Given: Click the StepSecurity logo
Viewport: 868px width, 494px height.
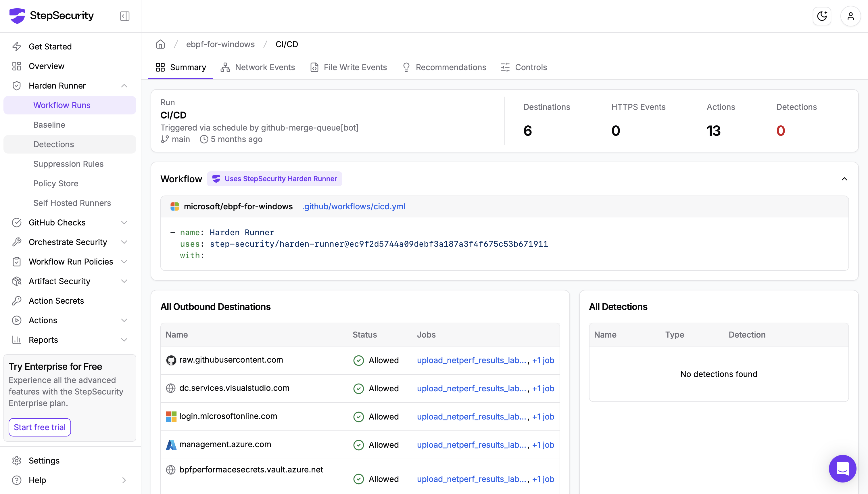Looking at the screenshot, I should pyautogui.click(x=51, y=16).
